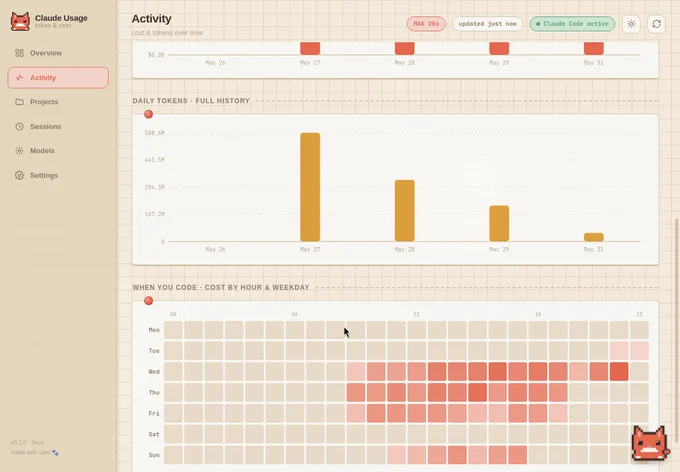Click red pin on Daily Tokens card
This screenshot has width=680, height=472.
click(148, 114)
